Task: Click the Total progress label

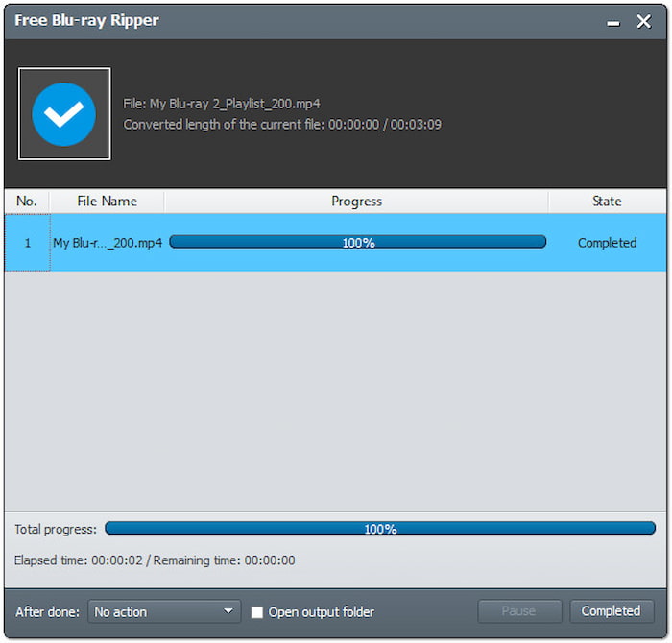Action: tap(56, 530)
